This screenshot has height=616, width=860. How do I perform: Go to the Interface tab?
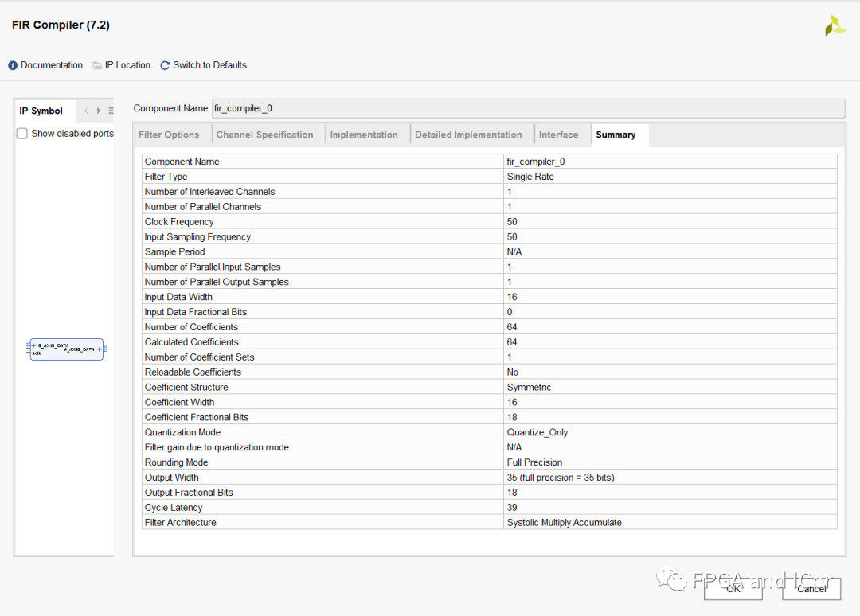[558, 135]
